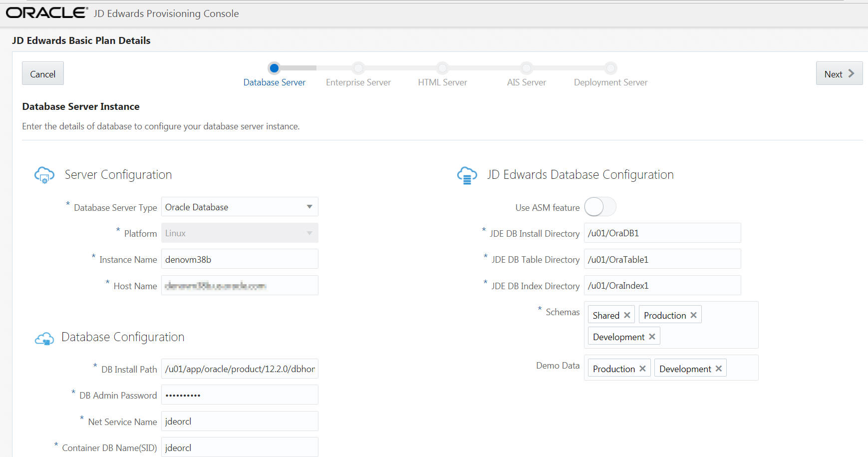Click the Instance Name input field
Screen dimensions: 868x457
tap(239, 259)
